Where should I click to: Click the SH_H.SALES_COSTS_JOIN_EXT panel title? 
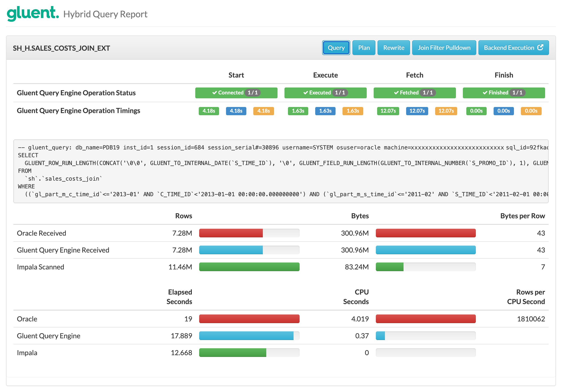[x=61, y=48]
